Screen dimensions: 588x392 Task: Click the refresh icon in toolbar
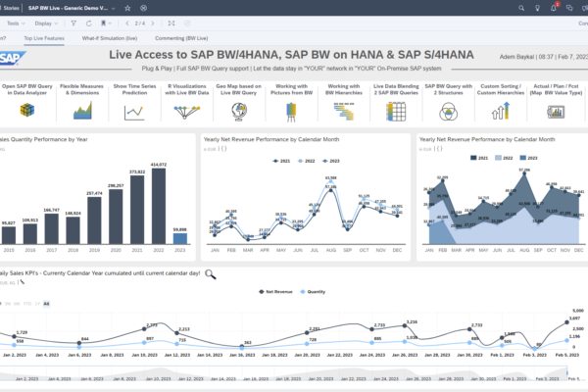(x=88, y=24)
